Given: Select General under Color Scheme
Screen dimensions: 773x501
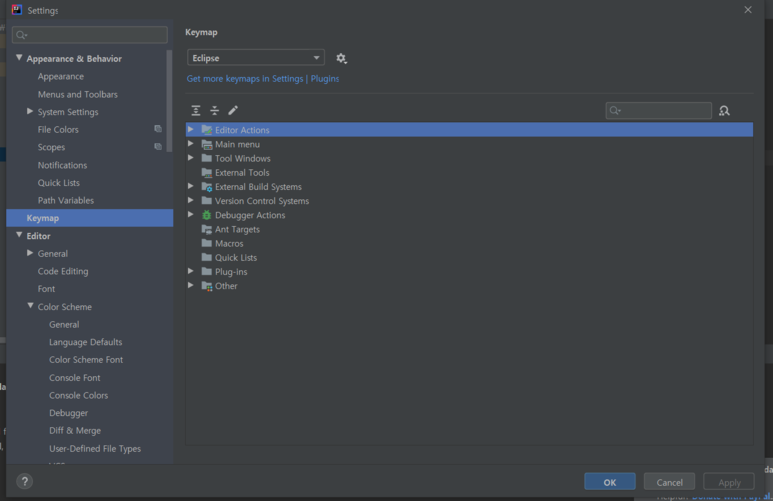Looking at the screenshot, I should (64, 324).
